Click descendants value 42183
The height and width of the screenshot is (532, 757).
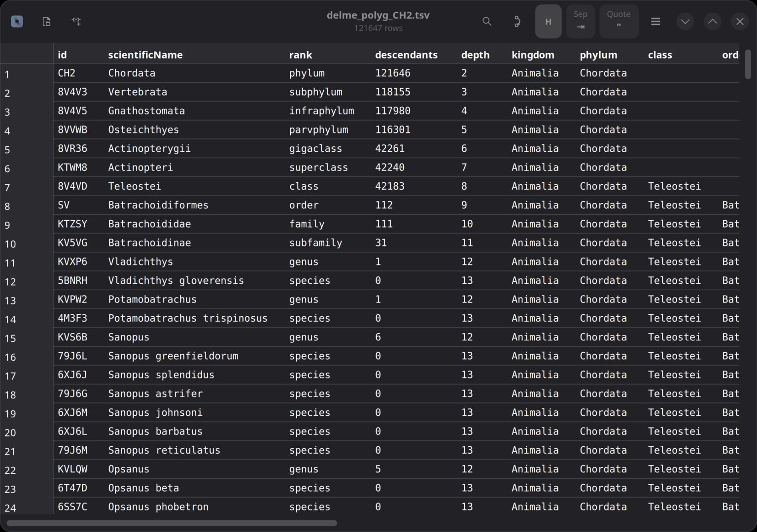[390, 186]
